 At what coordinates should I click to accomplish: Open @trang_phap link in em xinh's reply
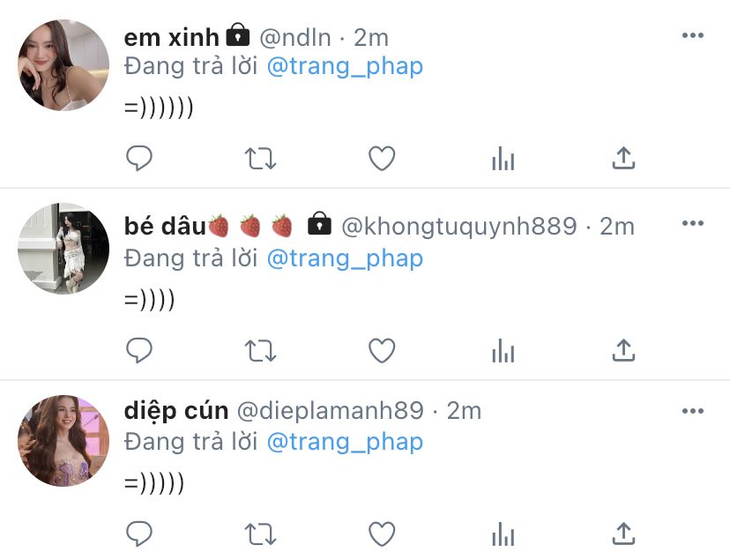[x=345, y=66]
